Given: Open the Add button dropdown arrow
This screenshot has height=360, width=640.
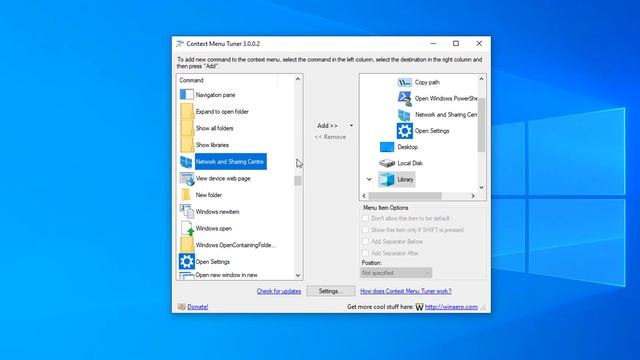Looking at the screenshot, I should pyautogui.click(x=351, y=126).
